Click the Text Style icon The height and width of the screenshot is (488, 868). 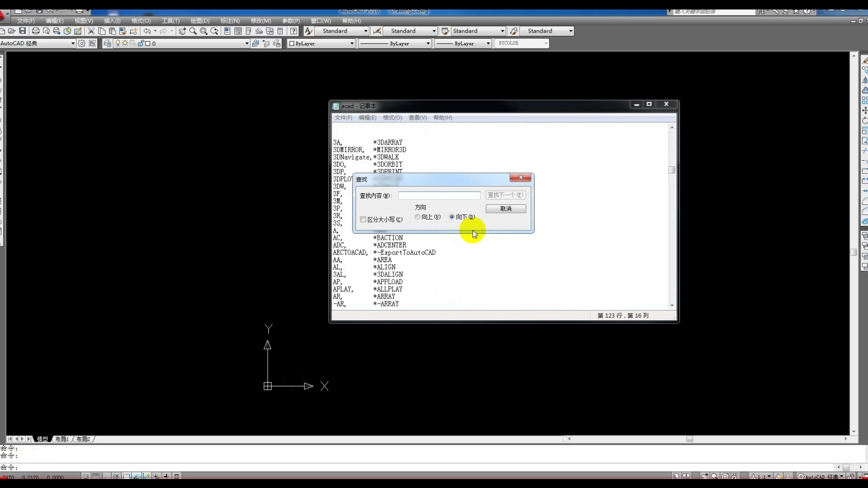309,31
